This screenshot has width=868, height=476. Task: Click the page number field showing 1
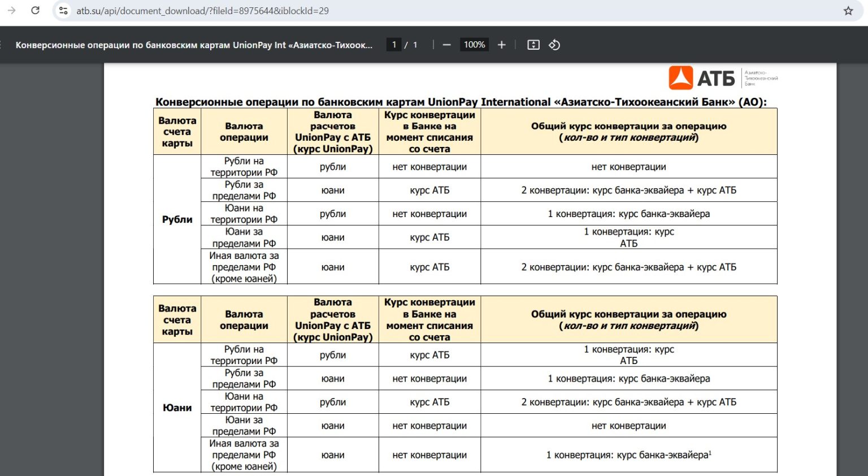(x=394, y=45)
